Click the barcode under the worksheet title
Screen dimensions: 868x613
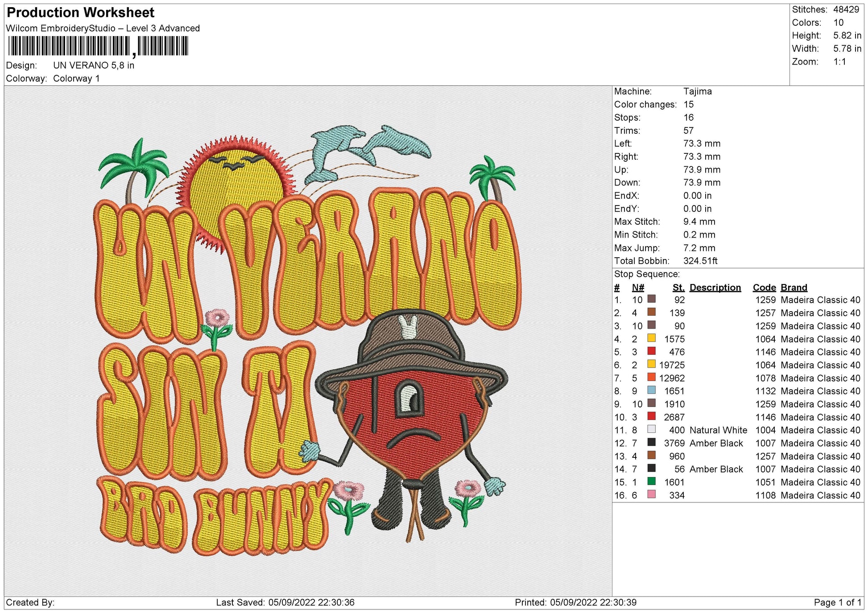click(98, 46)
